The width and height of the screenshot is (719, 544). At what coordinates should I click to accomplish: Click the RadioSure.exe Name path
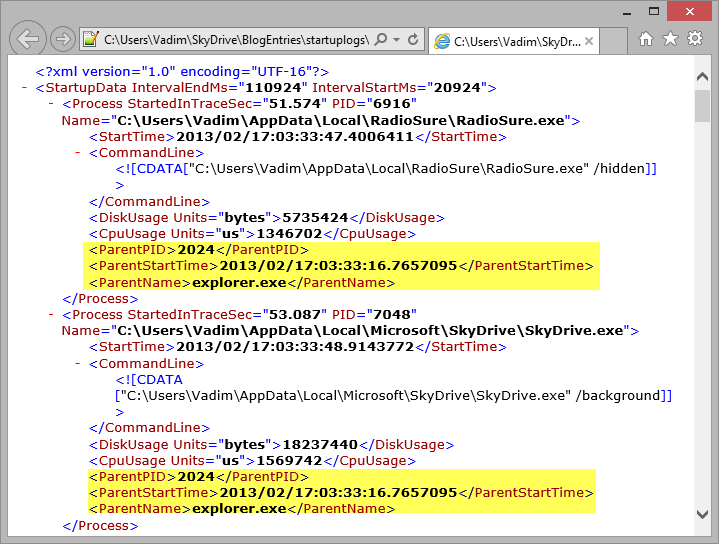[x=341, y=121]
